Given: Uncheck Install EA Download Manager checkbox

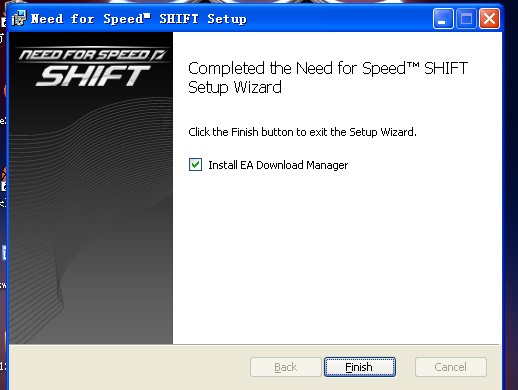Looking at the screenshot, I should (x=195, y=165).
